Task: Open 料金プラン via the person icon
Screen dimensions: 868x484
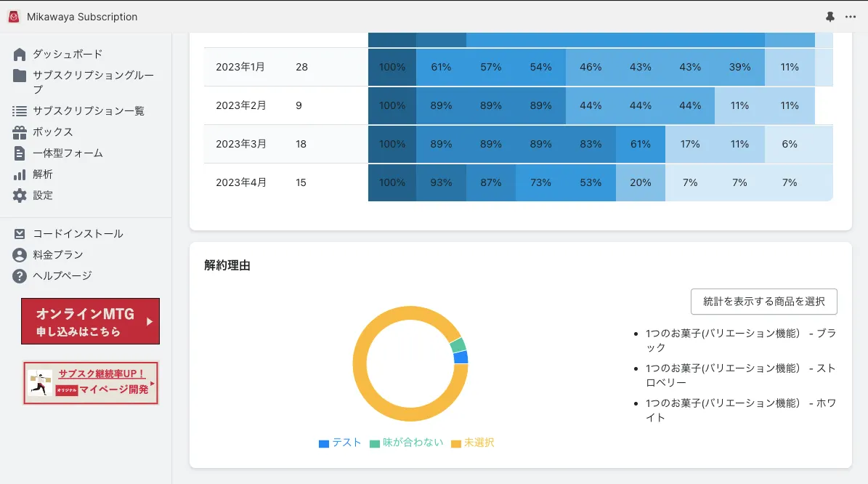Action: click(x=20, y=255)
